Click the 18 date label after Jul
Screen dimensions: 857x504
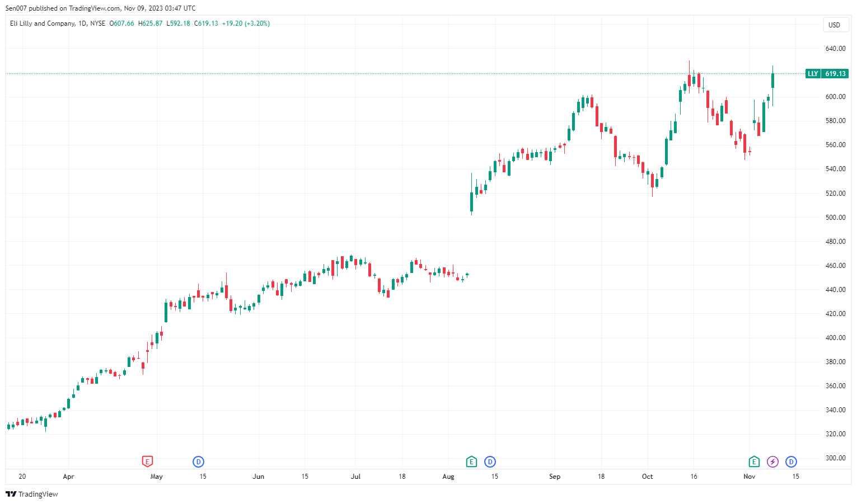click(x=402, y=477)
